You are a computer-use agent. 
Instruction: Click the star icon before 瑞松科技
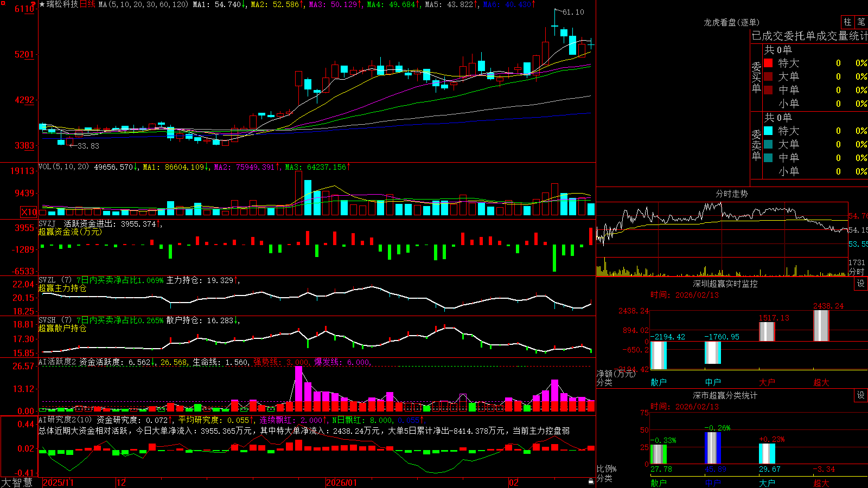tap(42, 4)
